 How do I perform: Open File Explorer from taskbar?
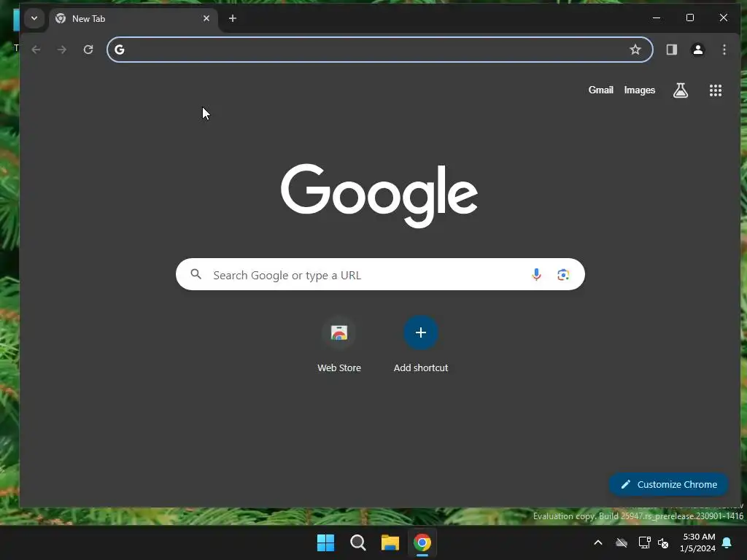(x=390, y=542)
